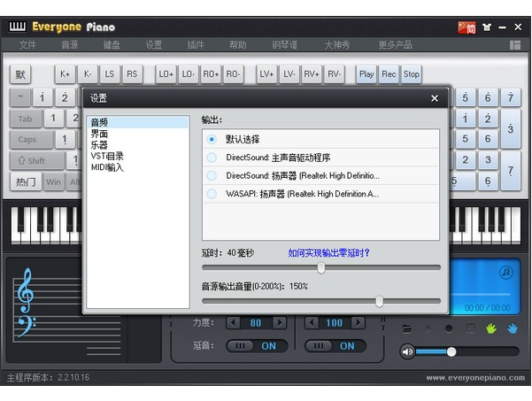This screenshot has width=532, height=401.
Task: Select DirectSound 主声音驱动程序 output
Action: 212,158
